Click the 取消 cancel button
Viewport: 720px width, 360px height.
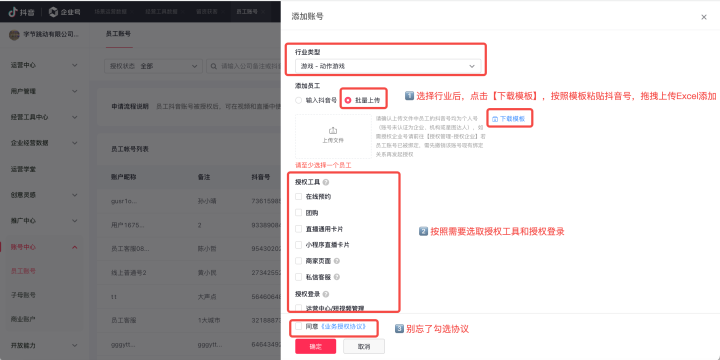point(364,346)
